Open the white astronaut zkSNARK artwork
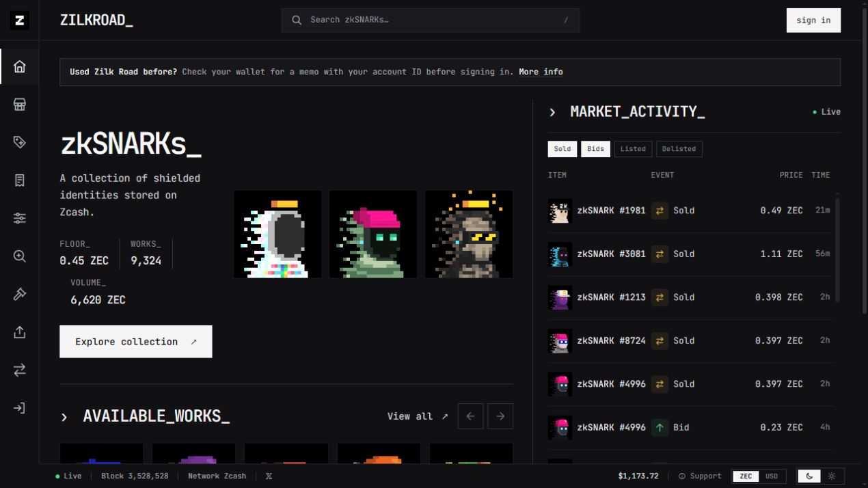 (x=277, y=234)
